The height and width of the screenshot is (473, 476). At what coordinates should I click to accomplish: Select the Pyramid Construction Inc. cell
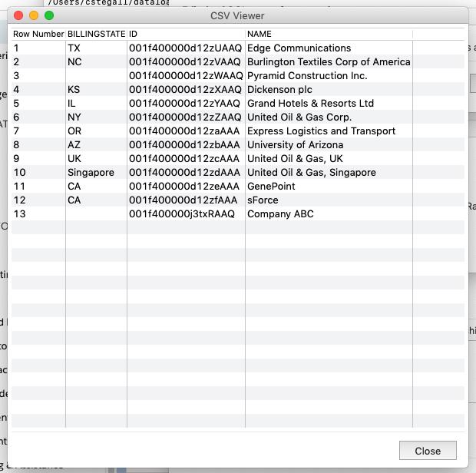click(329, 75)
